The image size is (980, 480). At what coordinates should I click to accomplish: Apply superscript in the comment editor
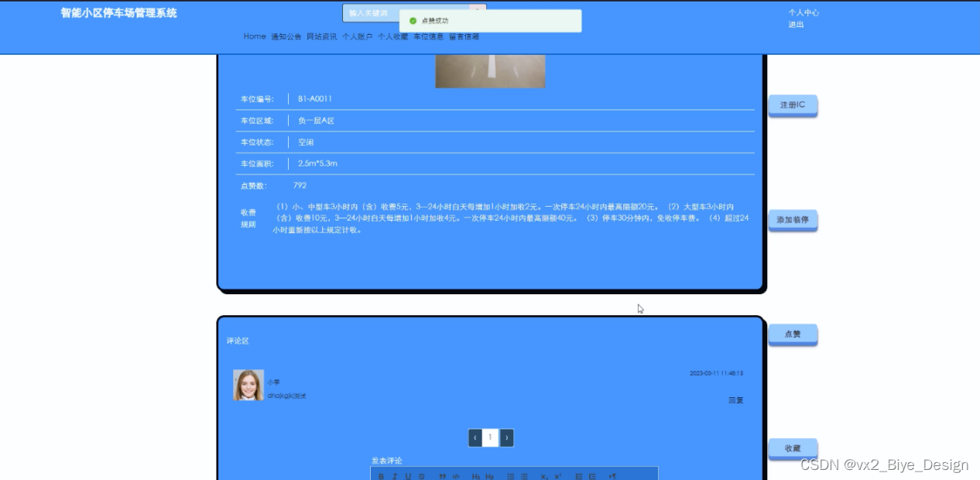557,476
